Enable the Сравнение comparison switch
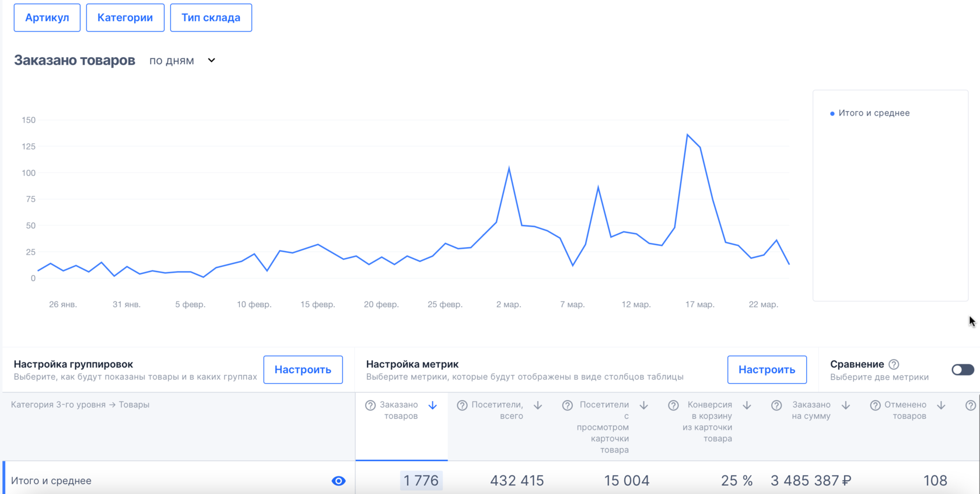The image size is (980, 494). [963, 370]
